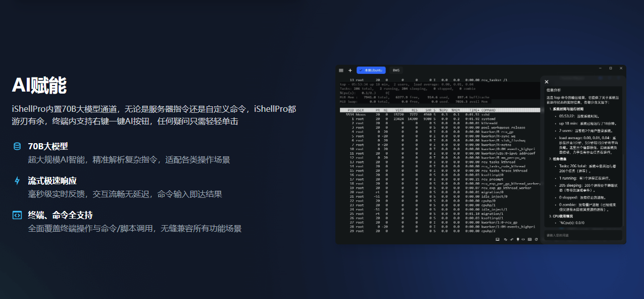Click the database icon beside 70B大模型
Screen dimensions: 644x299
[17, 147]
